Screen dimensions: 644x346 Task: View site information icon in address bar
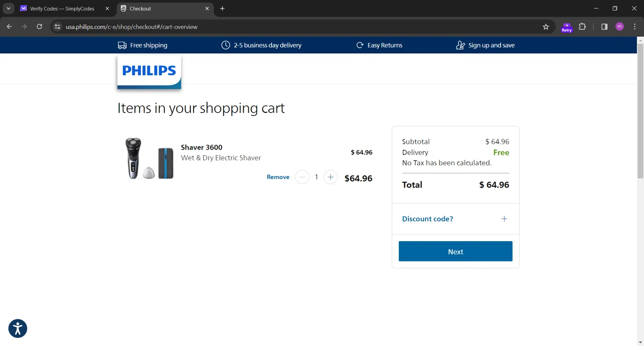(58, 27)
